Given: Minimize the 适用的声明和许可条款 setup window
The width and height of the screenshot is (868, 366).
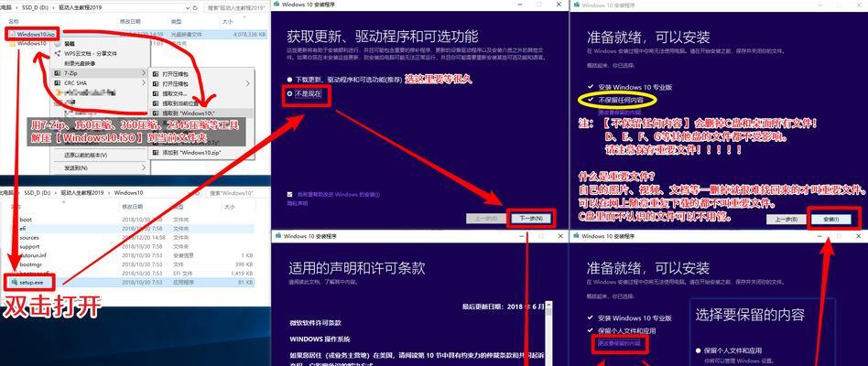Looking at the screenshot, I should click(523, 236).
